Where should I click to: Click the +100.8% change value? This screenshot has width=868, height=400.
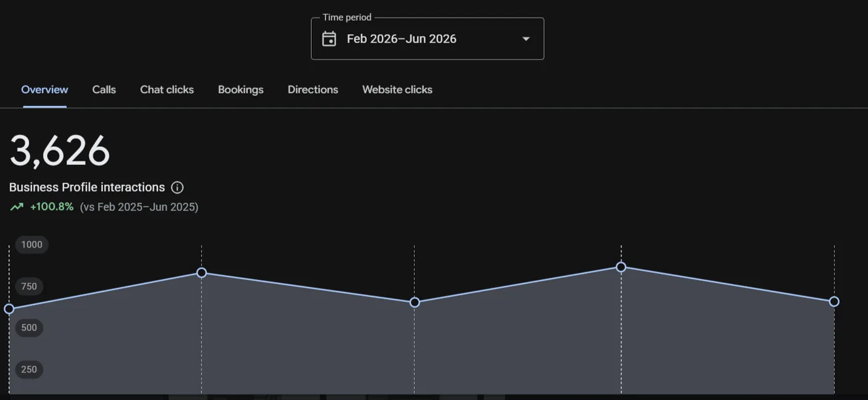pyautogui.click(x=51, y=207)
